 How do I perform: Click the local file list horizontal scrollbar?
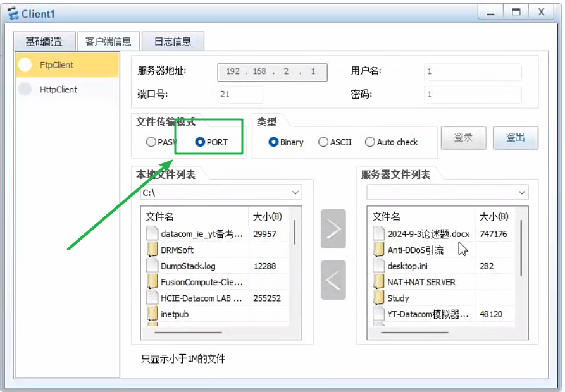point(188,332)
